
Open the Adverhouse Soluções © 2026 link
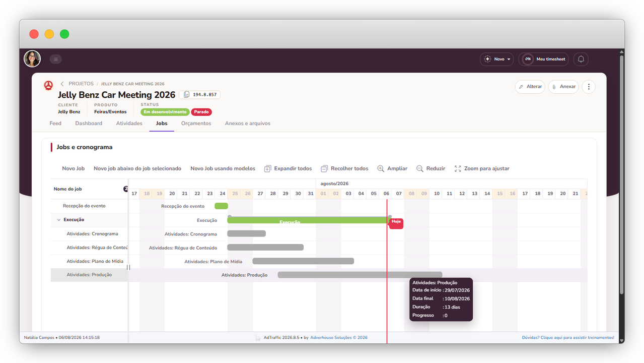pos(339,338)
